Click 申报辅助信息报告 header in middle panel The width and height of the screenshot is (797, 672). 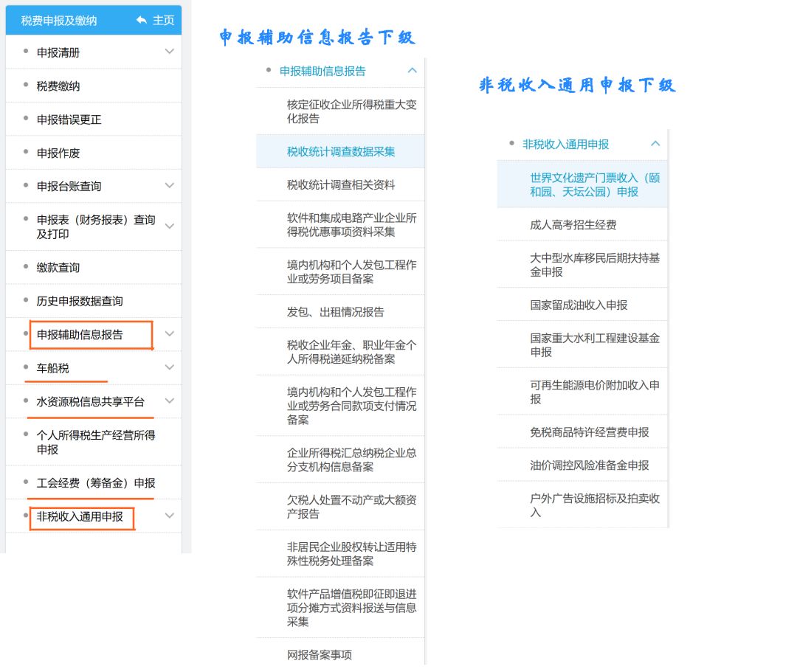tap(322, 71)
